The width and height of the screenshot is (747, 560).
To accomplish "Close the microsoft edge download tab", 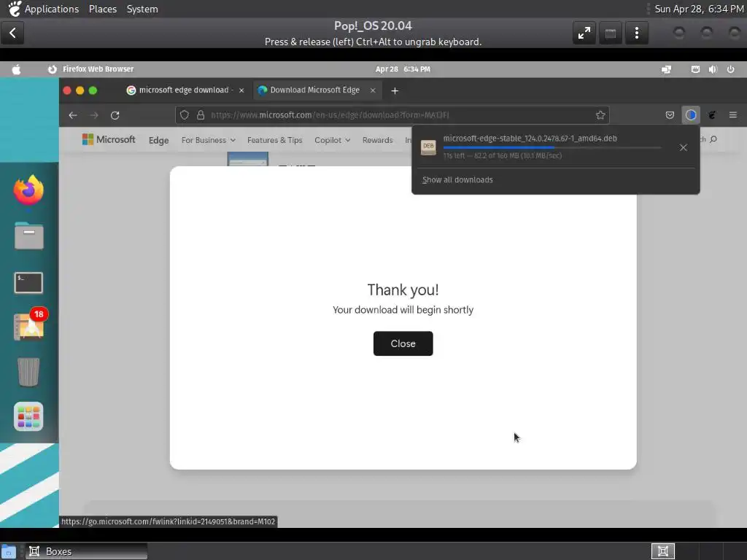I will point(241,90).
